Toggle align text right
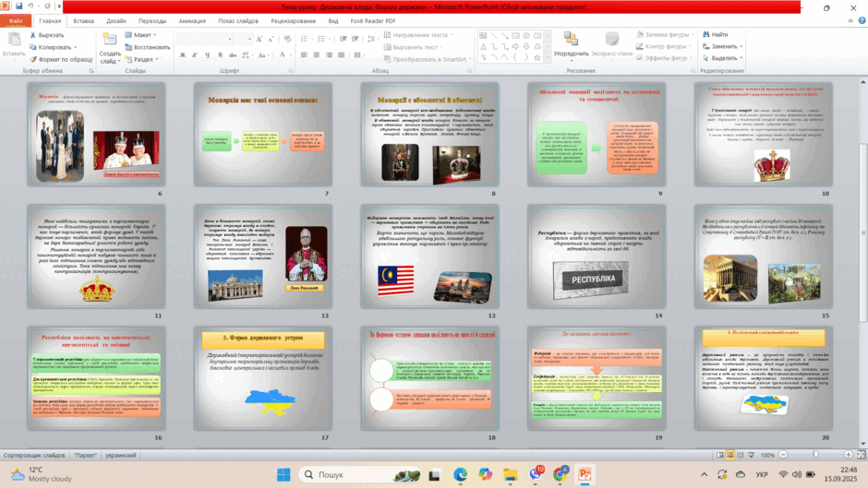This screenshot has width=868, height=488. [329, 54]
